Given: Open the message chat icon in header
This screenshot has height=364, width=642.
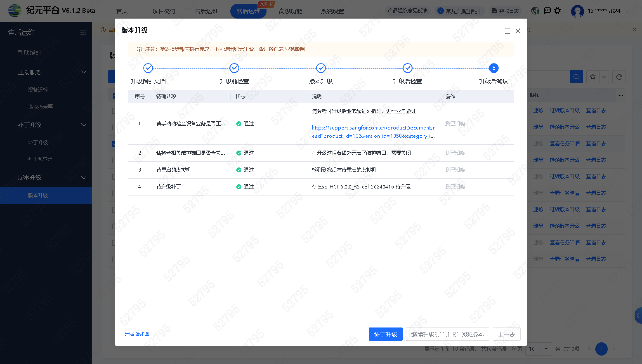Looking at the screenshot, I should (547, 11).
